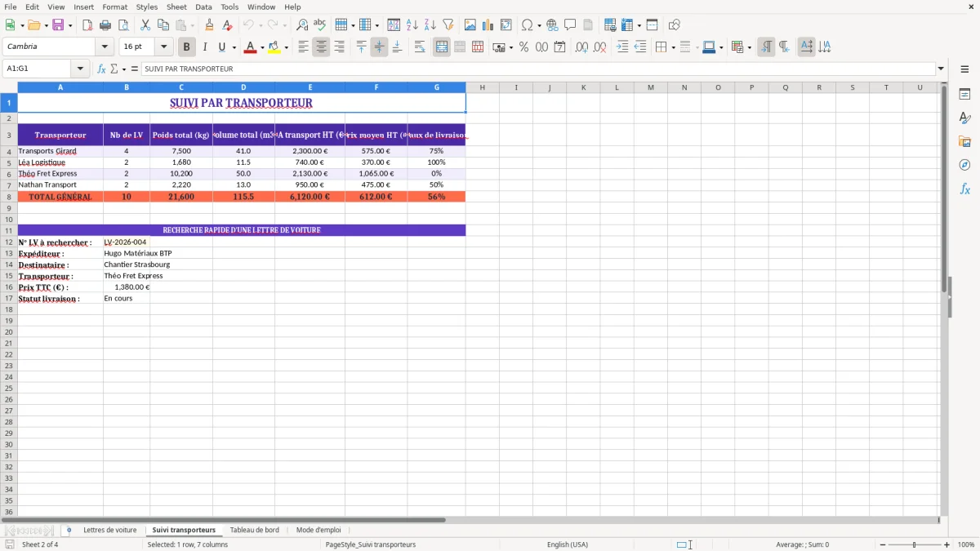This screenshot has width=980, height=551.
Task: Click PageStyle_Suivi transporteurs in status bar
Action: 371,544
